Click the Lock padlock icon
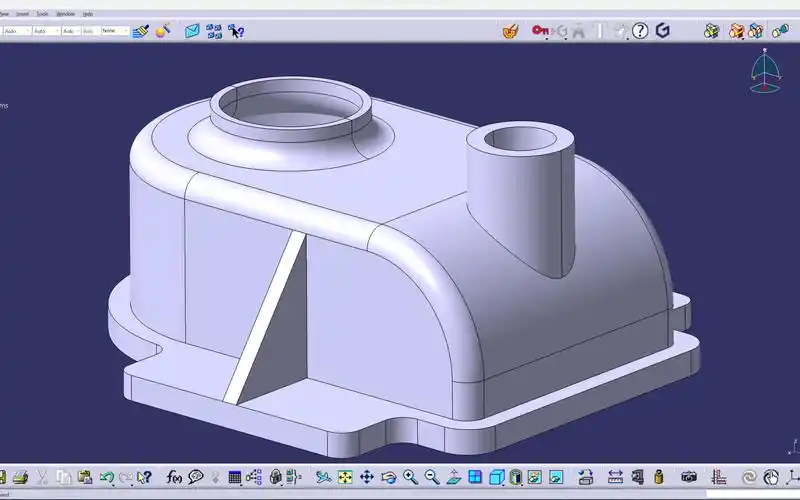800x500 pixels. [x=276, y=477]
